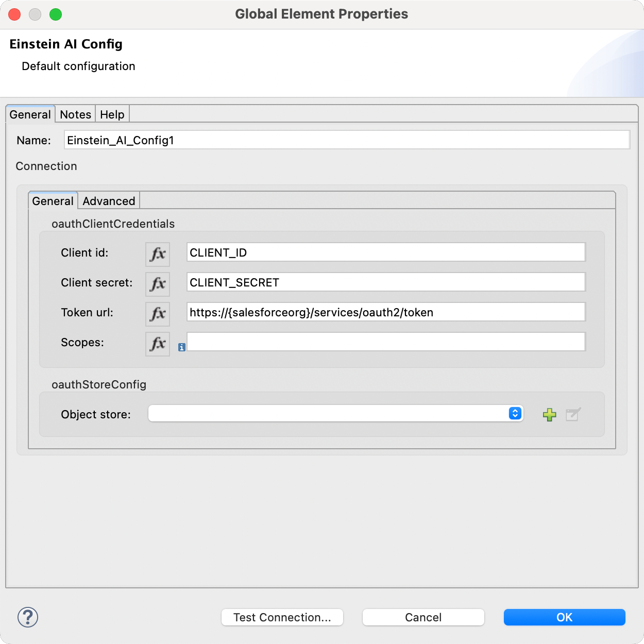644x644 pixels.
Task: Edit the selected Object store configuration
Action: 573,414
